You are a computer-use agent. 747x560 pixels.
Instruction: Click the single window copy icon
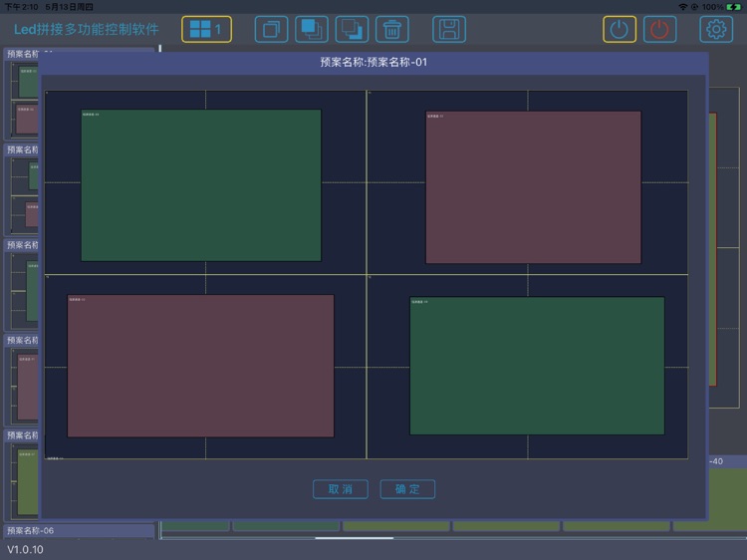tap(271, 30)
